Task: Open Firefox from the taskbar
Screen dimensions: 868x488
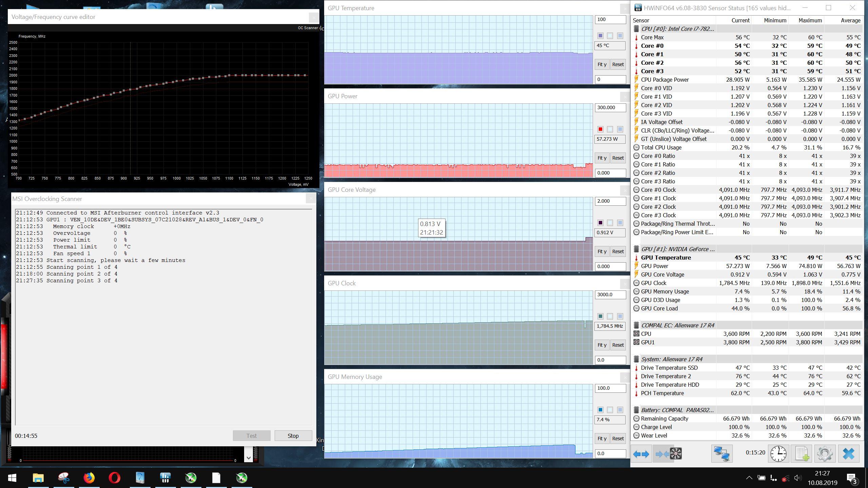Action: click(x=89, y=478)
